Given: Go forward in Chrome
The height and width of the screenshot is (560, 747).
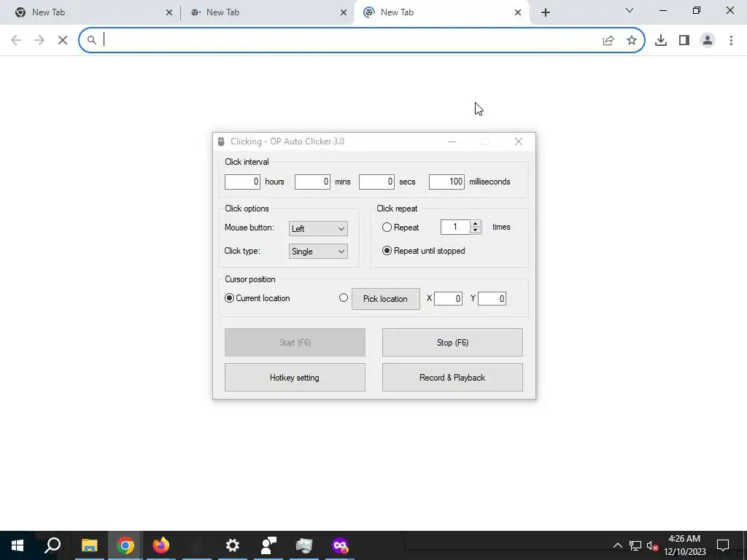Looking at the screenshot, I should click(x=39, y=40).
